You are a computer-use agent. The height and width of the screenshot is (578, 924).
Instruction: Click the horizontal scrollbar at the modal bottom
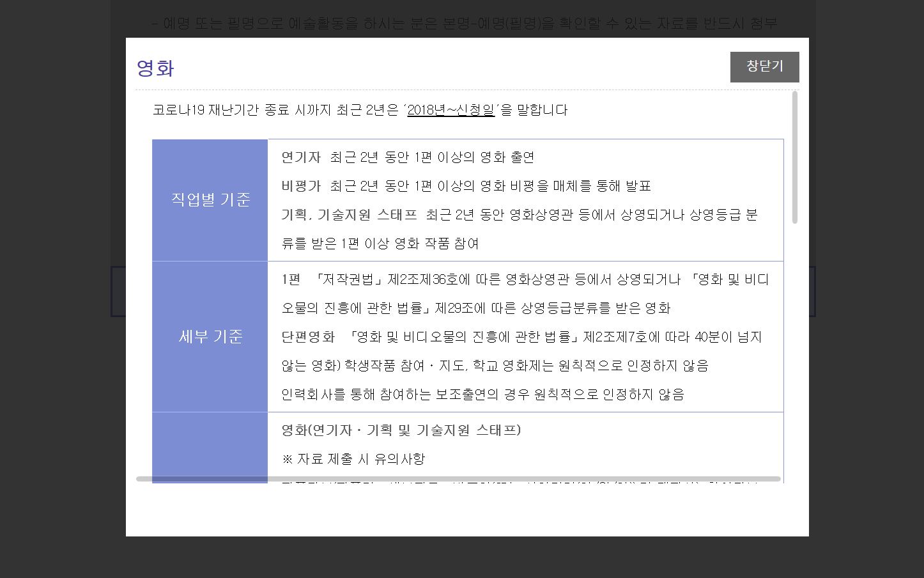pyautogui.click(x=458, y=479)
